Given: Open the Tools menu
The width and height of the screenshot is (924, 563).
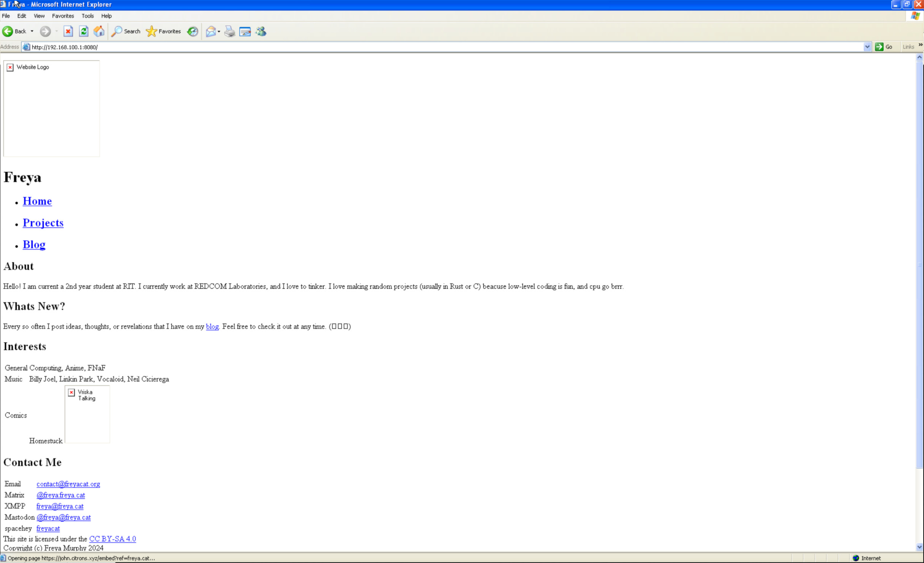Looking at the screenshot, I should tap(87, 16).
